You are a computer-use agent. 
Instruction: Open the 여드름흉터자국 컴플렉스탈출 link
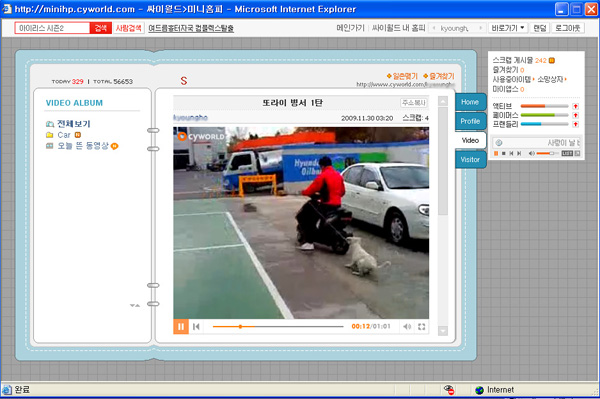point(191,28)
